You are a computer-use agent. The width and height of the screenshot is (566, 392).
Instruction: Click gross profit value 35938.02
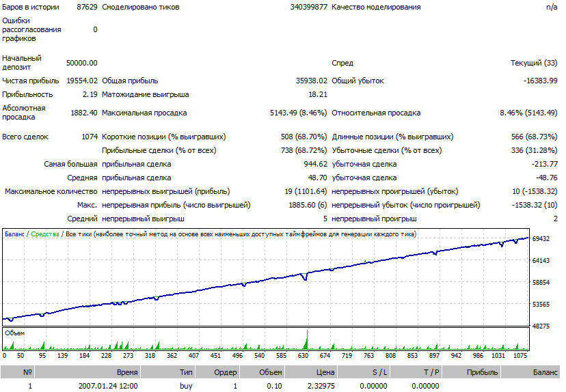pyautogui.click(x=312, y=81)
